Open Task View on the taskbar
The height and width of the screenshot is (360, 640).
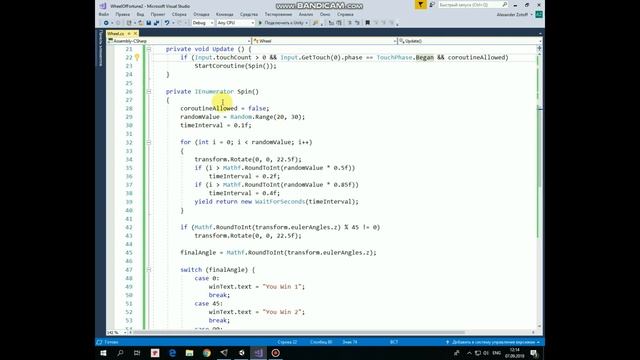pyautogui.click(x=137, y=353)
